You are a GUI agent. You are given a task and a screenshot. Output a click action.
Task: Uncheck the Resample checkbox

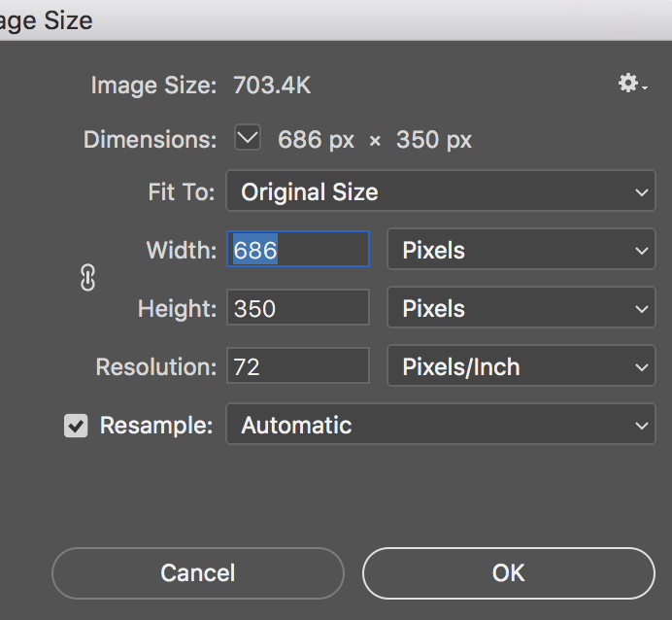76,426
